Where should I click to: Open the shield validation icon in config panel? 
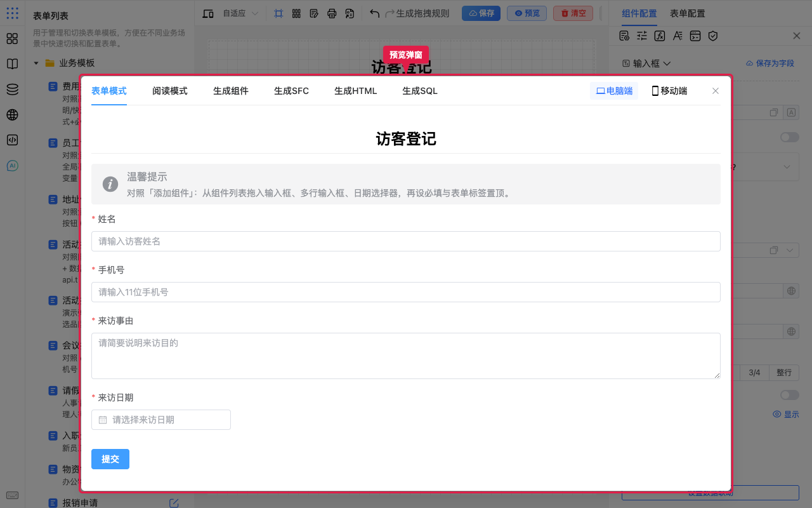pos(713,36)
